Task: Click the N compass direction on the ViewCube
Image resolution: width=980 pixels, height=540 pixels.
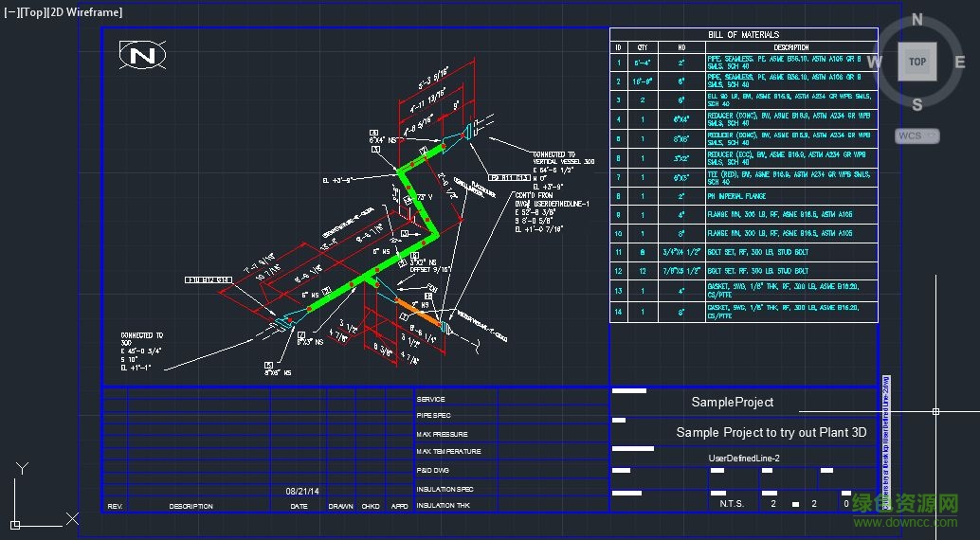Action: (x=916, y=20)
